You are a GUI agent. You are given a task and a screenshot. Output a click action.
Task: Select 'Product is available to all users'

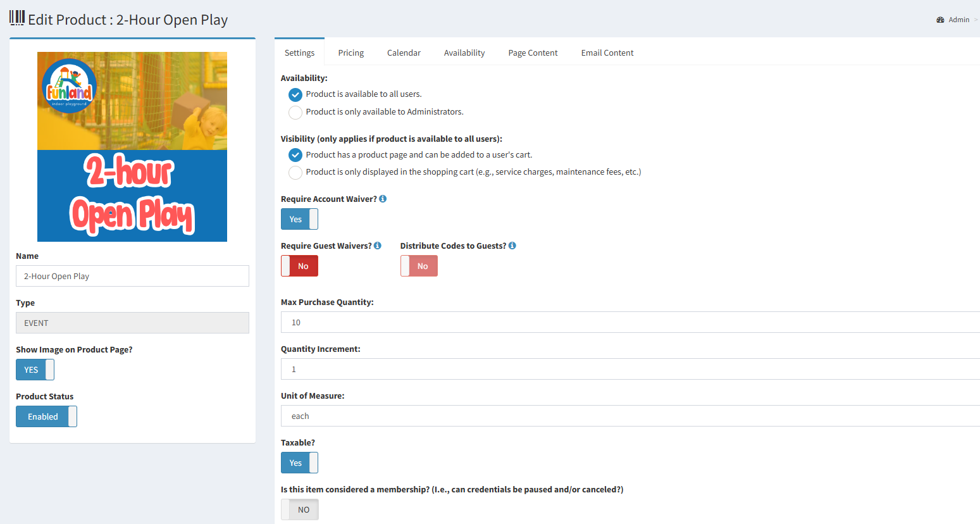pos(295,95)
